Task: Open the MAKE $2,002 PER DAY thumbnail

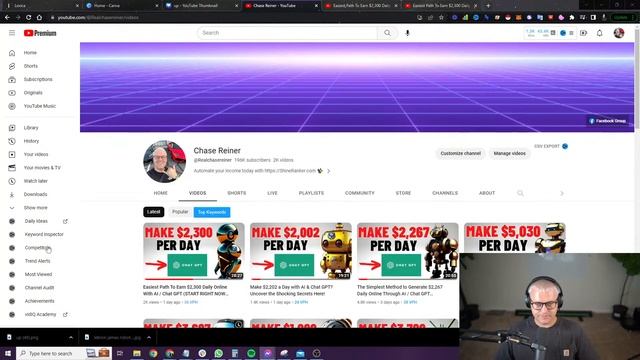Action: click(x=301, y=251)
